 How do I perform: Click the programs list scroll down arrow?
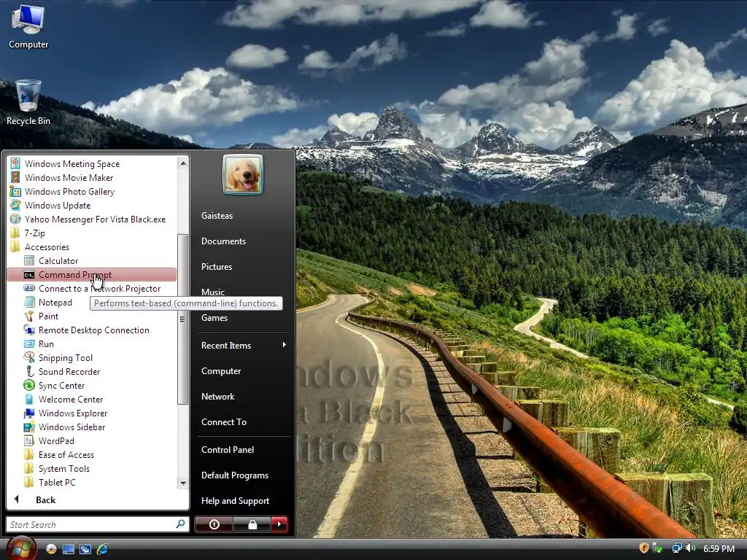[183, 483]
